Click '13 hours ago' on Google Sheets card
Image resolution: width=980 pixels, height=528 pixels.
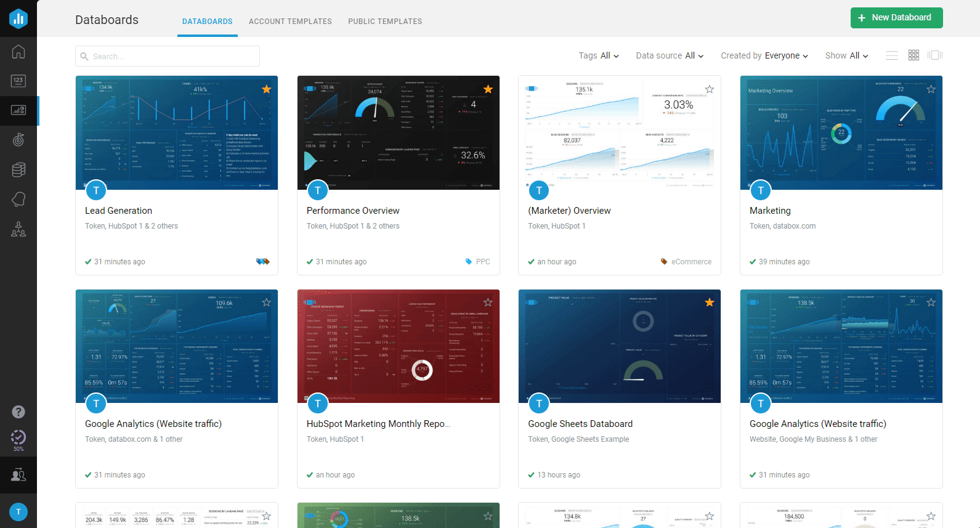point(559,475)
